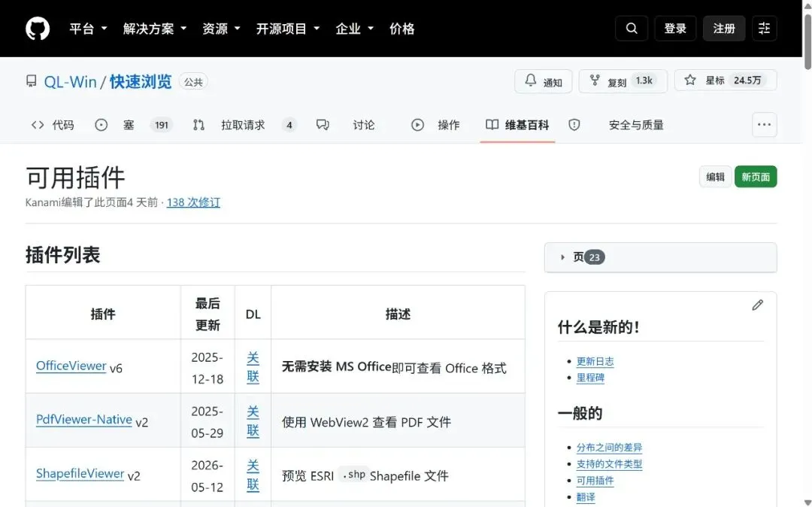Open the GitHub homepage logo

[38, 28]
